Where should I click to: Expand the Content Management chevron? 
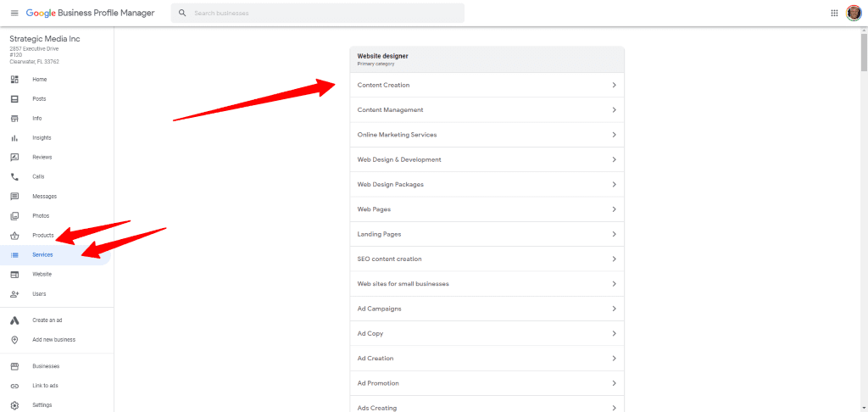point(614,109)
